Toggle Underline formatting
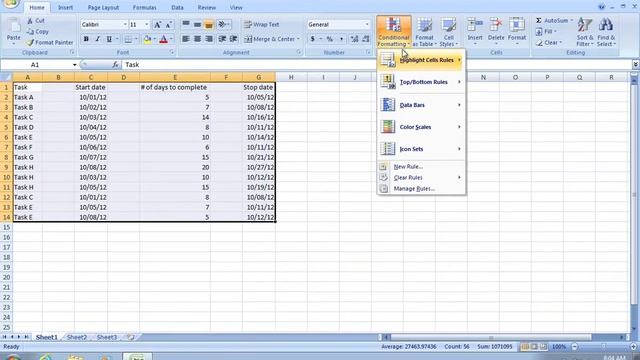Screen dimensions: 640x360 click(x=109, y=39)
